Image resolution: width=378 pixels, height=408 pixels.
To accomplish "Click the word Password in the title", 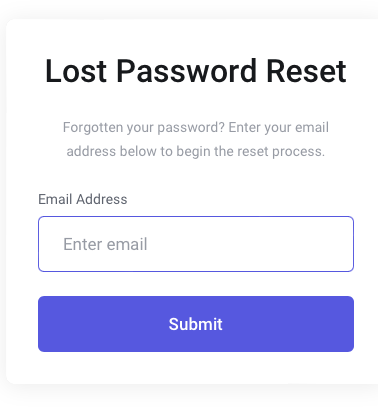I will tap(187, 71).
